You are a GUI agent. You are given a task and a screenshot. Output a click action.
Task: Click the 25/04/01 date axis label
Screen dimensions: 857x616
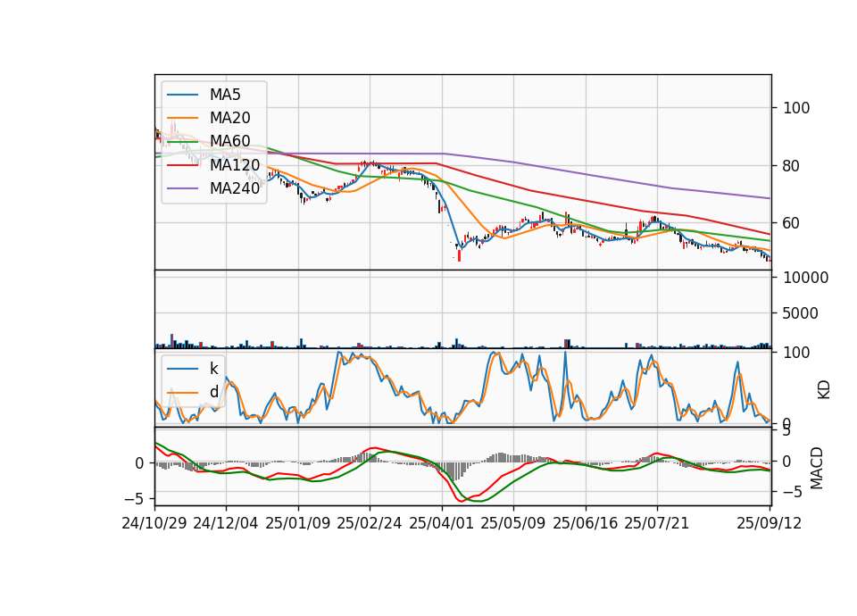click(442, 523)
